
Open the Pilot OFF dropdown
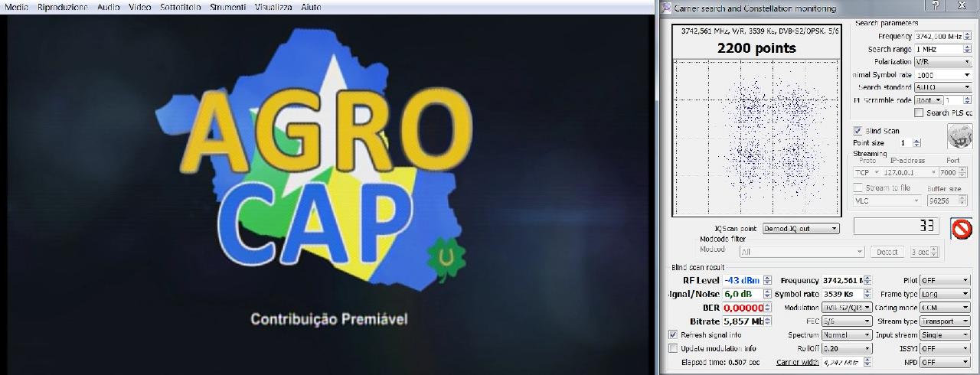click(945, 281)
